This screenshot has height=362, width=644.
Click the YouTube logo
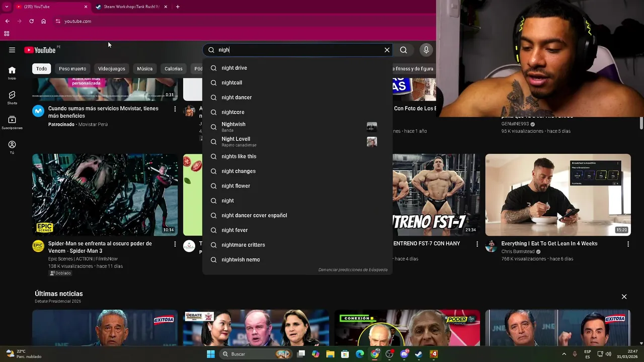(x=40, y=50)
